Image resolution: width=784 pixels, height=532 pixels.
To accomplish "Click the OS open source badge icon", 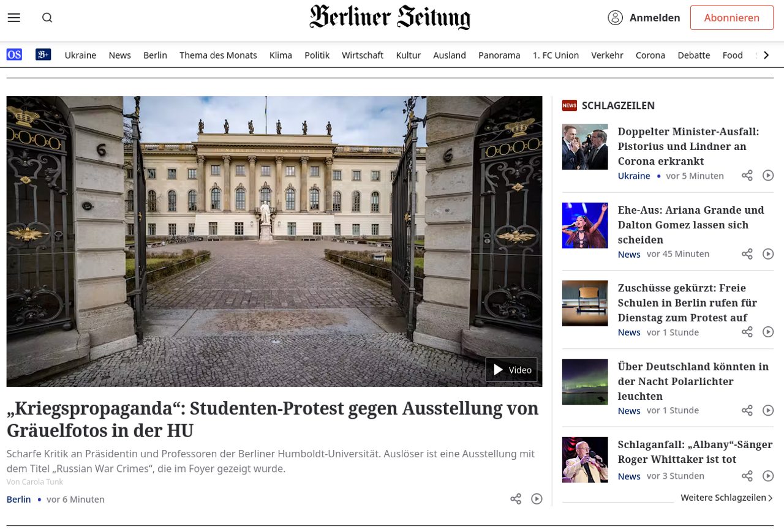I will [x=14, y=55].
